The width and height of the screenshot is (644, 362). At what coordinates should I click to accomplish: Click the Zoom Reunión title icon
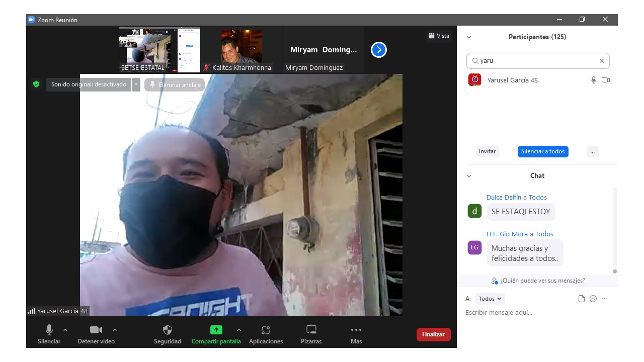31,20
